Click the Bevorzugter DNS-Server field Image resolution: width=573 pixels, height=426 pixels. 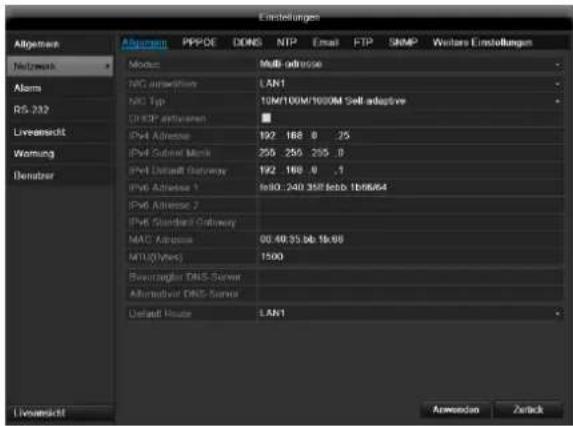(x=410, y=277)
